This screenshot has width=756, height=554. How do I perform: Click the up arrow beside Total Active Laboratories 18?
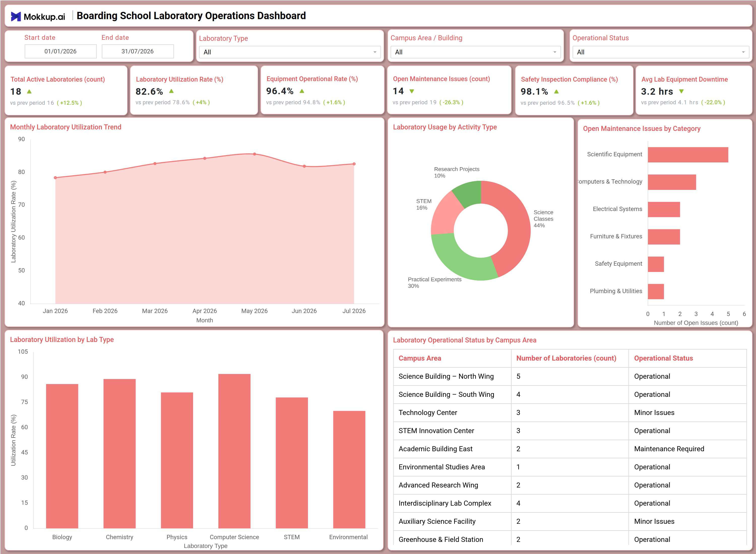(29, 92)
